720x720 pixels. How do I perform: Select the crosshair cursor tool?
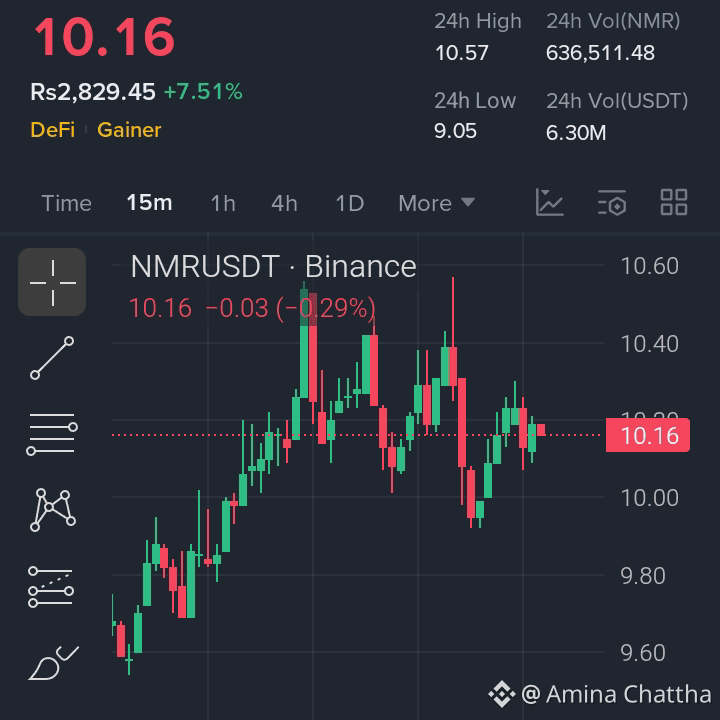click(x=52, y=282)
